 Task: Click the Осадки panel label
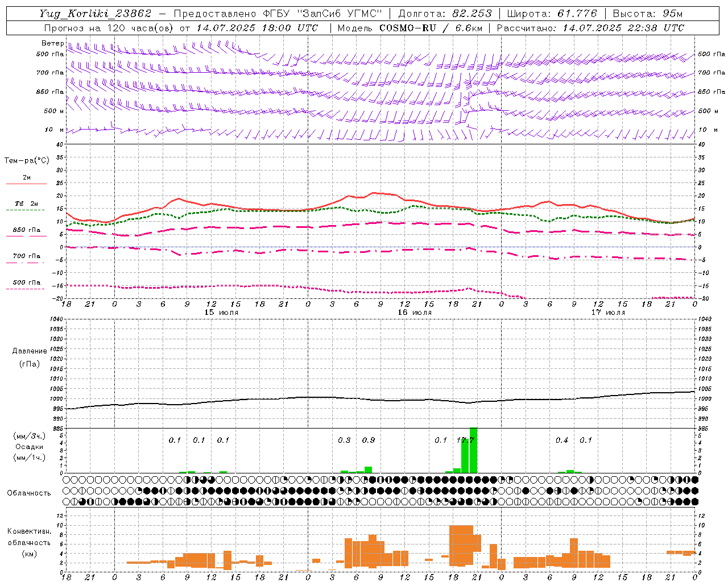(x=28, y=447)
